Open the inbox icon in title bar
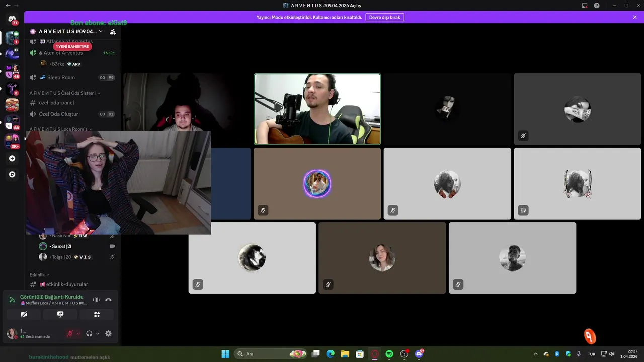The height and width of the screenshot is (362, 644). 585,5
